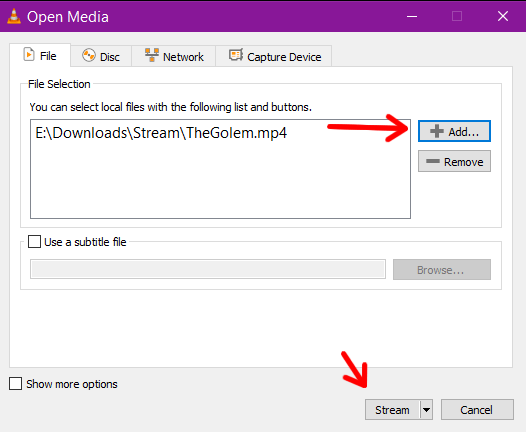The height and width of the screenshot is (432, 526).
Task: Expand the Stream button dropdown arrow
Action: [x=426, y=410]
